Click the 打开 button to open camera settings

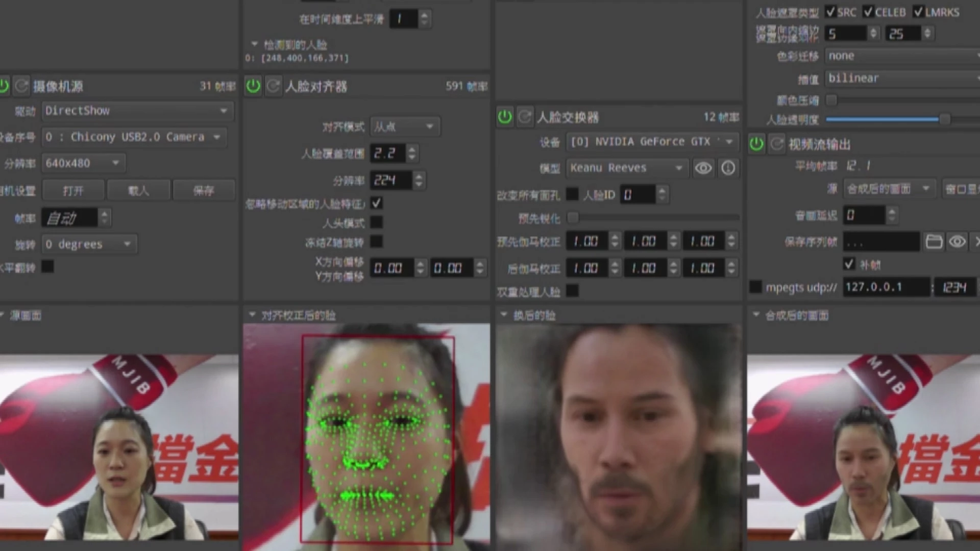coord(73,189)
